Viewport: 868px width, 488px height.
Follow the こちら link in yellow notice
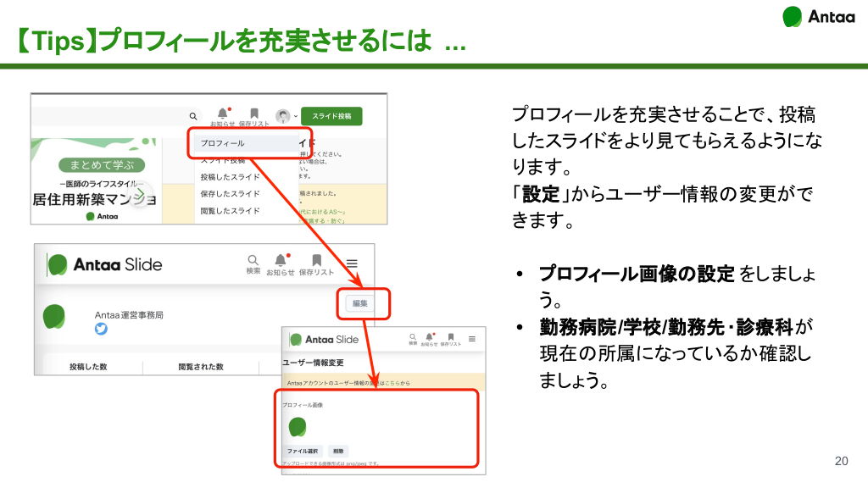coord(392,383)
